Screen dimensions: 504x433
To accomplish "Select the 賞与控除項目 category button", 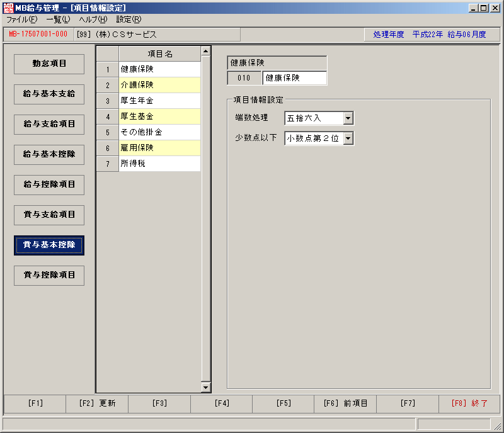I will pyautogui.click(x=49, y=275).
